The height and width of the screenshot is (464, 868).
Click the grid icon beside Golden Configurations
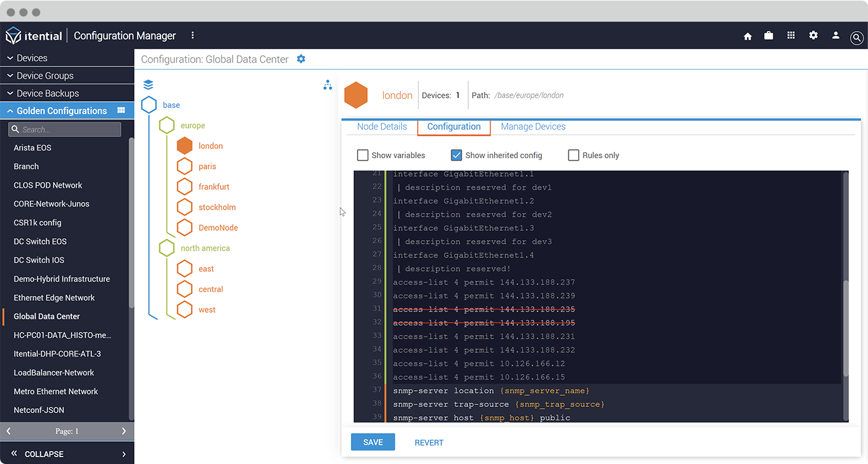pos(122,110)
